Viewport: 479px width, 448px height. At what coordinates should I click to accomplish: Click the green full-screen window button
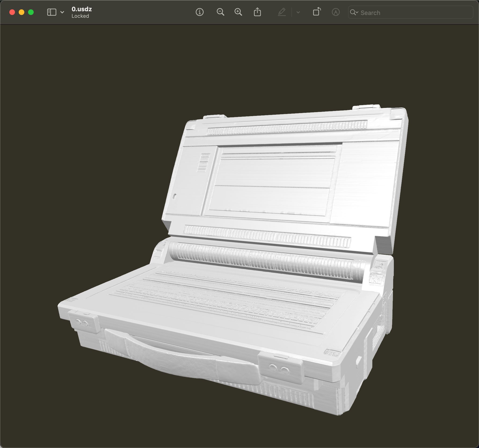tap(31, 12)
